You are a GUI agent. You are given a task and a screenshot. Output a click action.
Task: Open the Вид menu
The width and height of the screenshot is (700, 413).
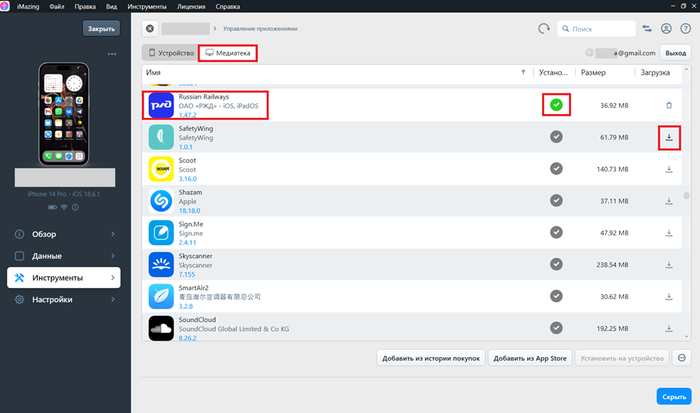[x=112, y=7]
